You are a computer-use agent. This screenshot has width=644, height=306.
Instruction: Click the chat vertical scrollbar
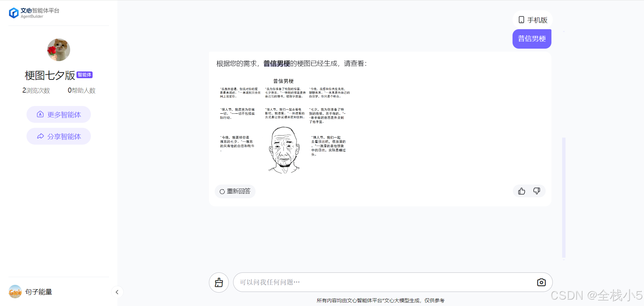point(564,198)
